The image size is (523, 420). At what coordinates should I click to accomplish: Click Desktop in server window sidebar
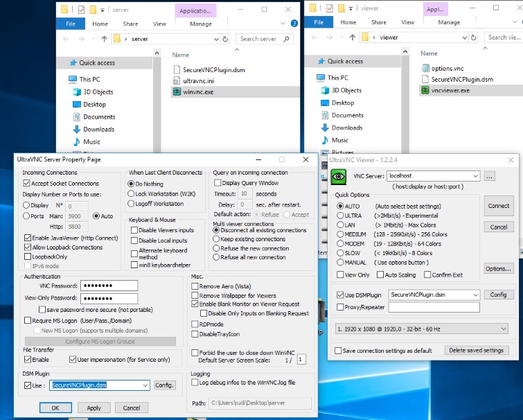(x=94, y=105)
